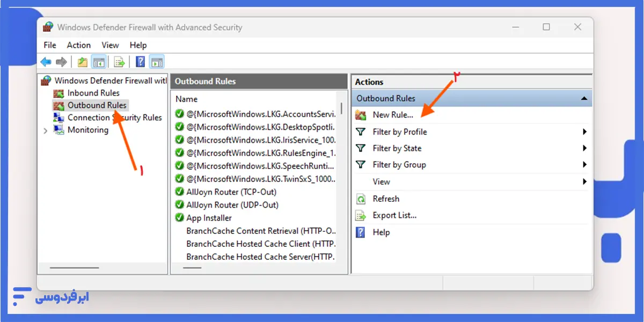The image size is (644, 322).
Task: Click the enabled checkmark icon for AccountsServi rule
Action: 180,114
